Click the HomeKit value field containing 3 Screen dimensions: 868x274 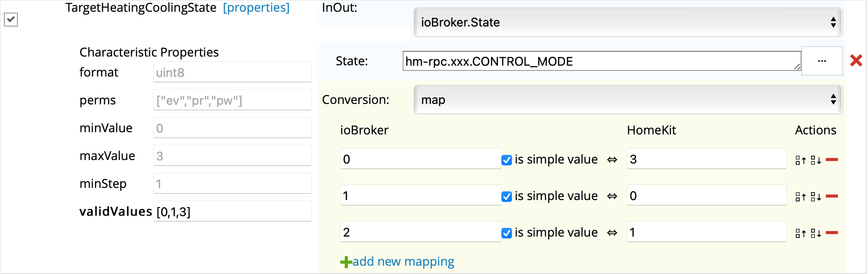tap(706, 159)
